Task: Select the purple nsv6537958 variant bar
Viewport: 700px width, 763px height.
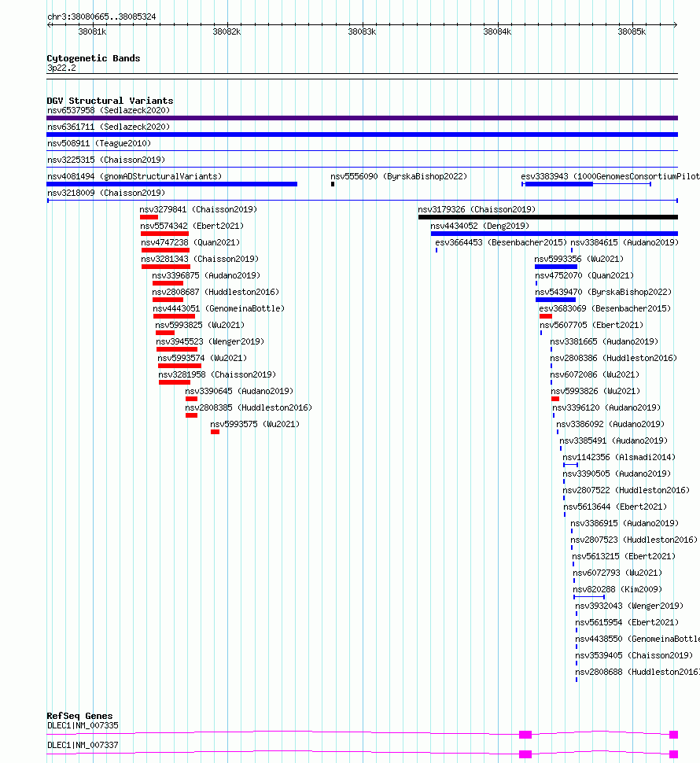Action: (362, 118)
